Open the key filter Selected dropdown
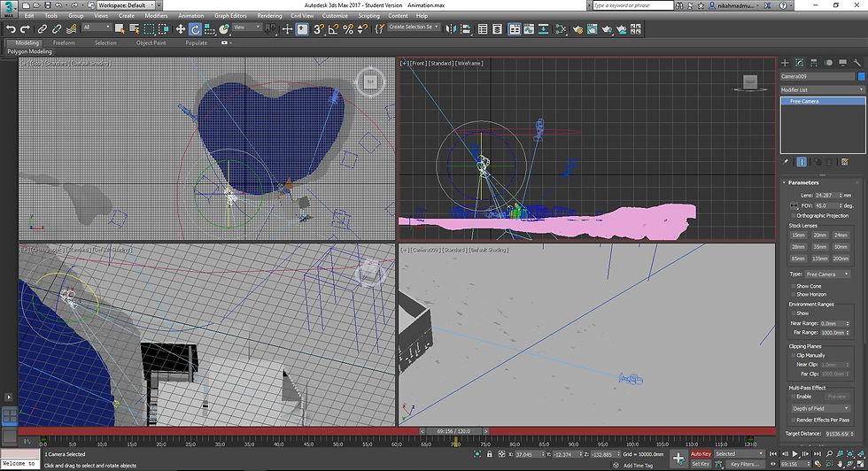 pyautogui.click(x=739, y=454)
